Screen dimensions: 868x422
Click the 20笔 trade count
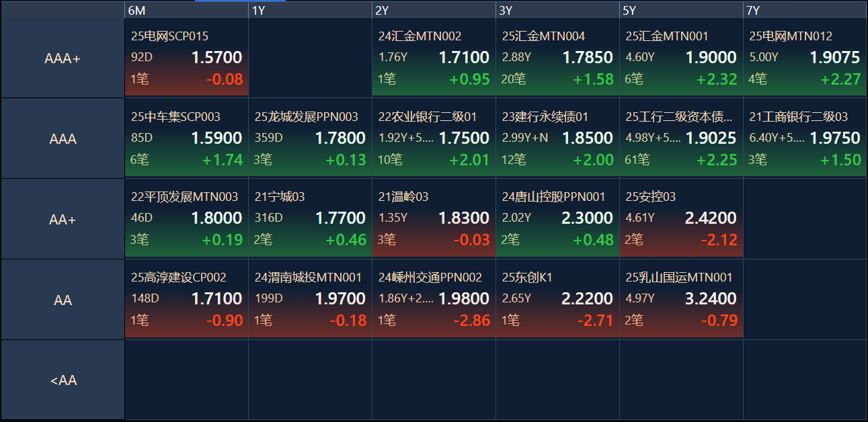[x=514, y=79]
